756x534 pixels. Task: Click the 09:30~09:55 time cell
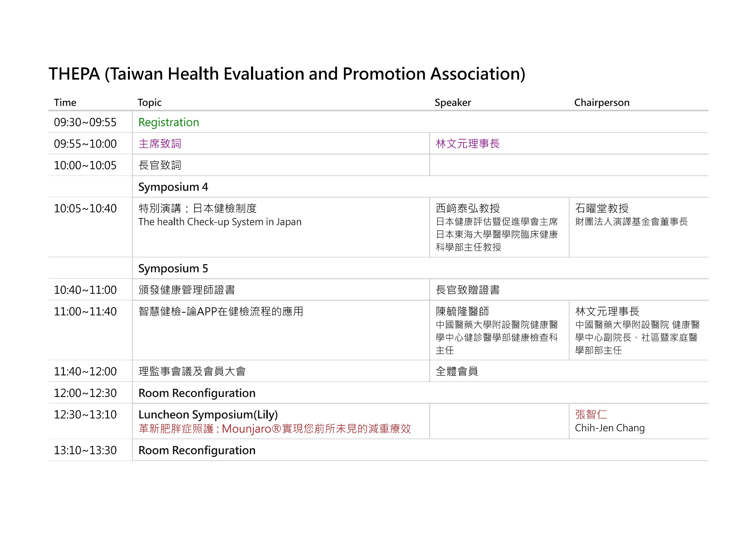tap(85, 122)
